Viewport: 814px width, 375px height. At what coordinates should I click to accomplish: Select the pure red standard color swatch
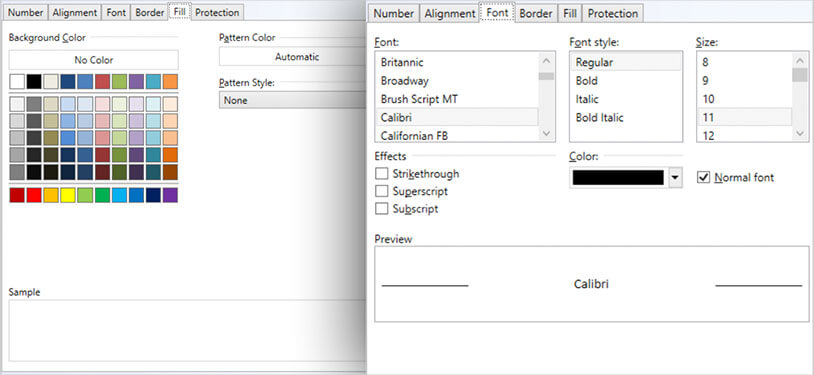[34, 195]
